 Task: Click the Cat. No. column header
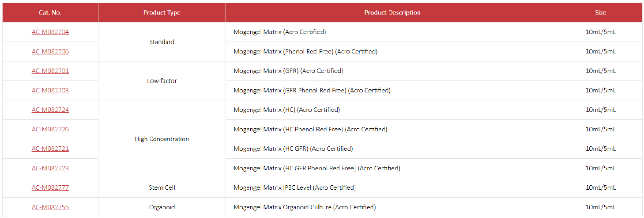tap(50, 12)
